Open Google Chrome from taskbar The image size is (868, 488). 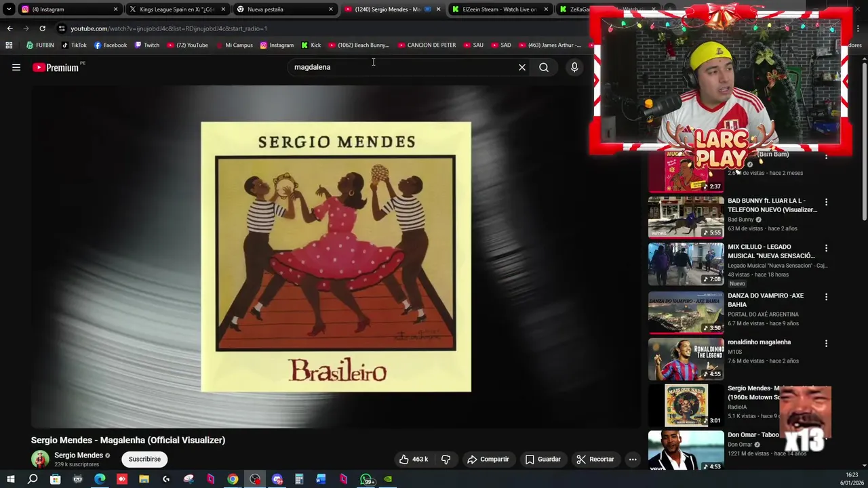(x=233, y=479)
